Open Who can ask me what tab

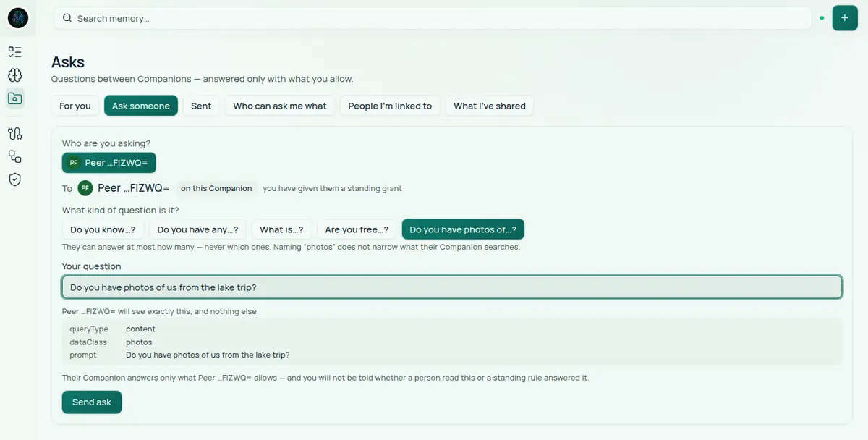tap(280, 106)
